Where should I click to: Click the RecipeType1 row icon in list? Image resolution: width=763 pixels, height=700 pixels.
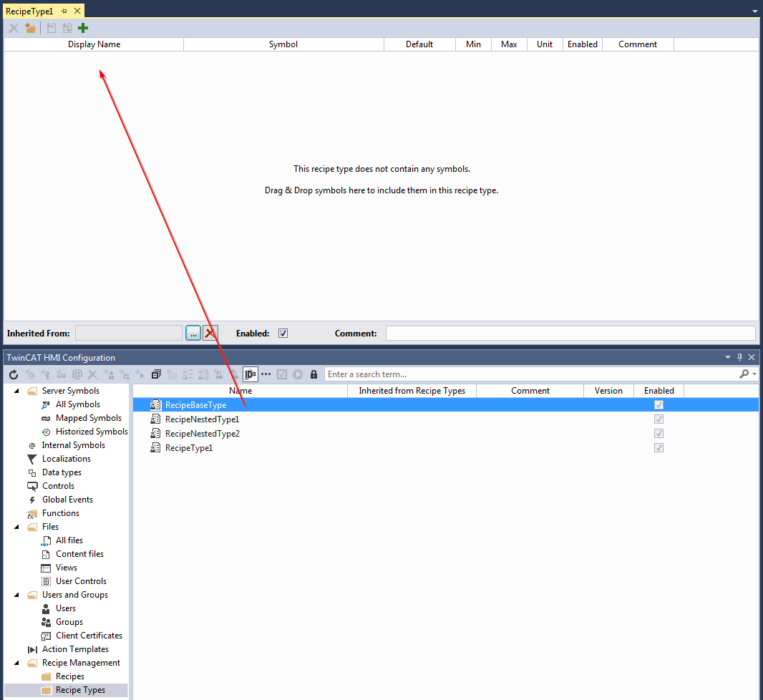click(x=155, y=447)
